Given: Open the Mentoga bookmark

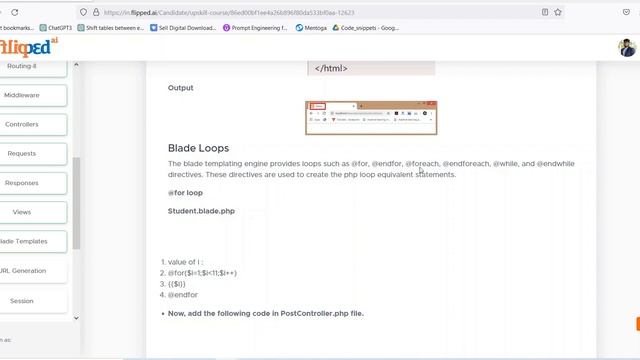Looking at the screenshot, I should point(311,28).
